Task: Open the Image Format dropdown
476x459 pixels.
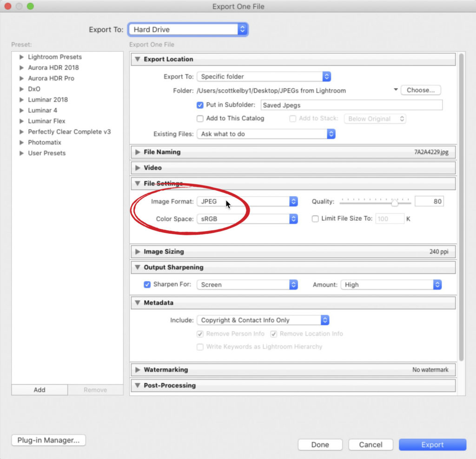Action: click(x=247, y=201)
